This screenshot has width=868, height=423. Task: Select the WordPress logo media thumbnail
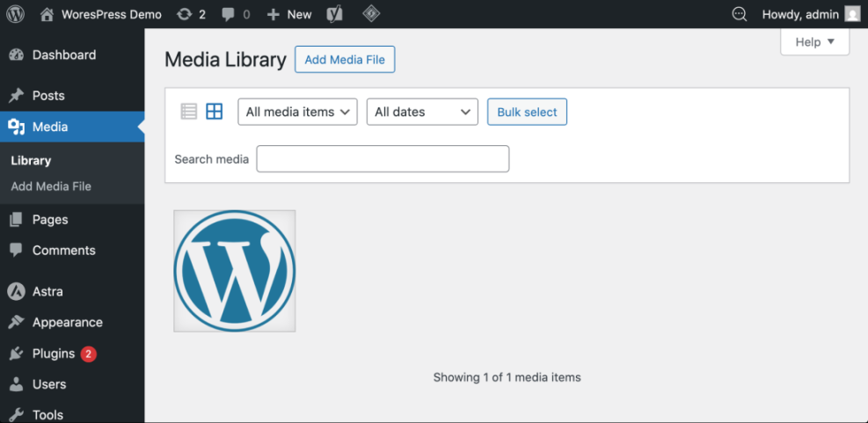pyautogui.click(x=235, y=271)
